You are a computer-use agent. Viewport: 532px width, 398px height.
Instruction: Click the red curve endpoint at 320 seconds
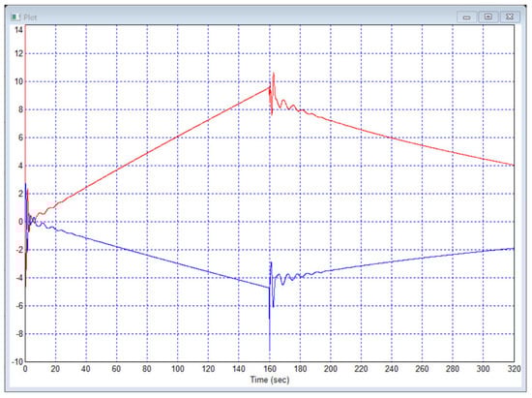click(514, 165)
